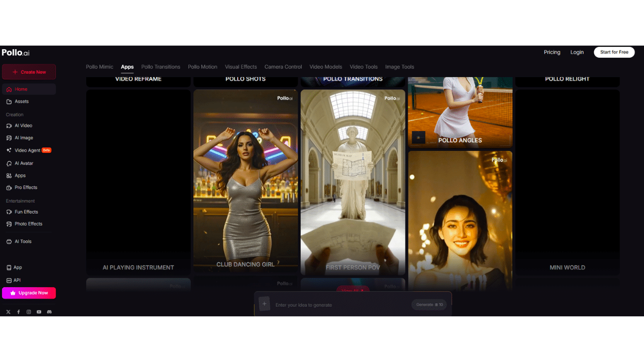The image size is (644, 362).
Task: Click the Pollo.ai logo
Action: pyautogui.click(x=16, y=53)
